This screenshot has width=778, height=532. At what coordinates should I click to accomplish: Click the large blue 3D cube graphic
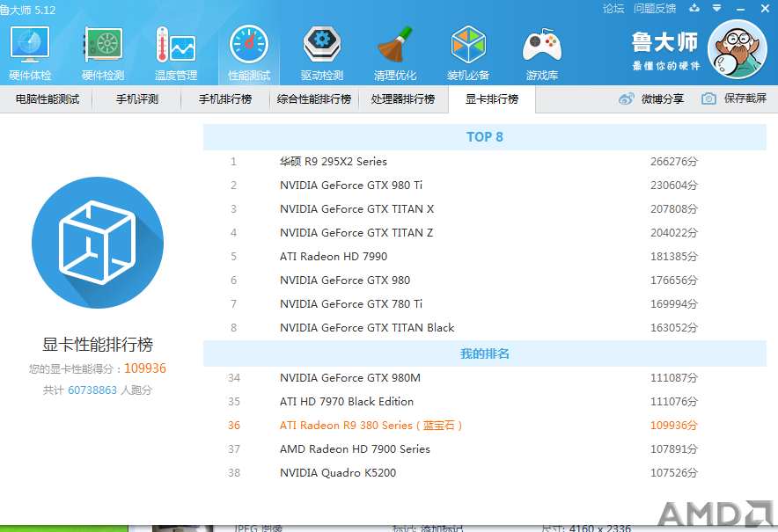pyautogui.click(x=98, y=243)
